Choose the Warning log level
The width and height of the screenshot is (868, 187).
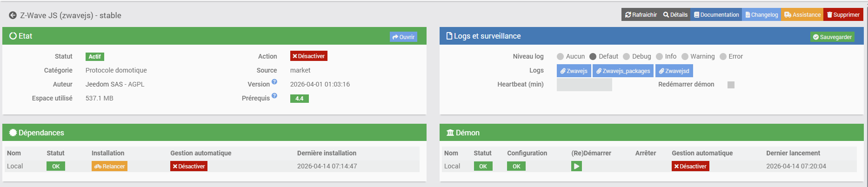point(685,57)
